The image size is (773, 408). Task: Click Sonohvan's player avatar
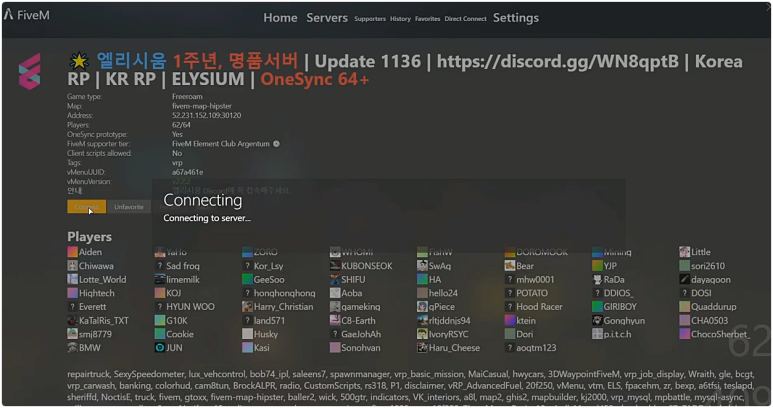pos(335,348)
